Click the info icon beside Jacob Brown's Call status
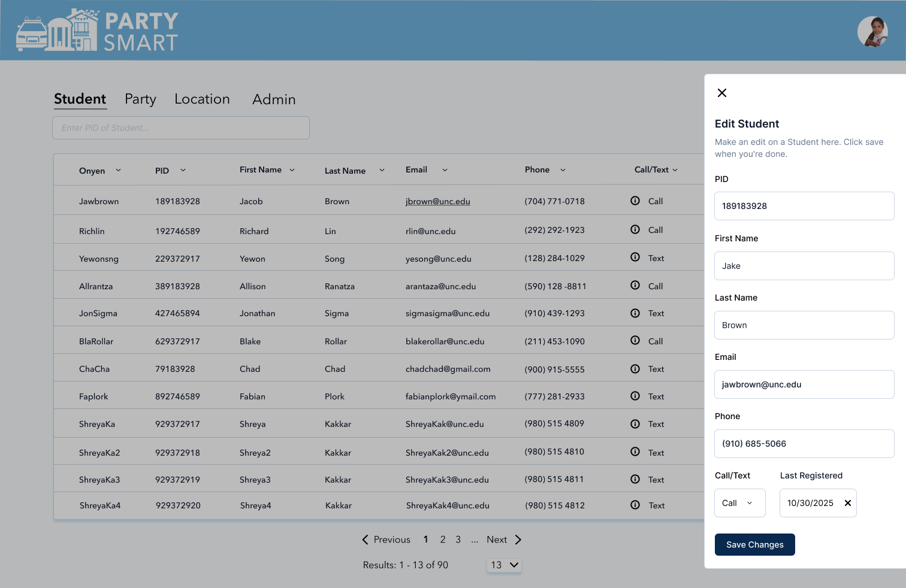 [635, 201]
